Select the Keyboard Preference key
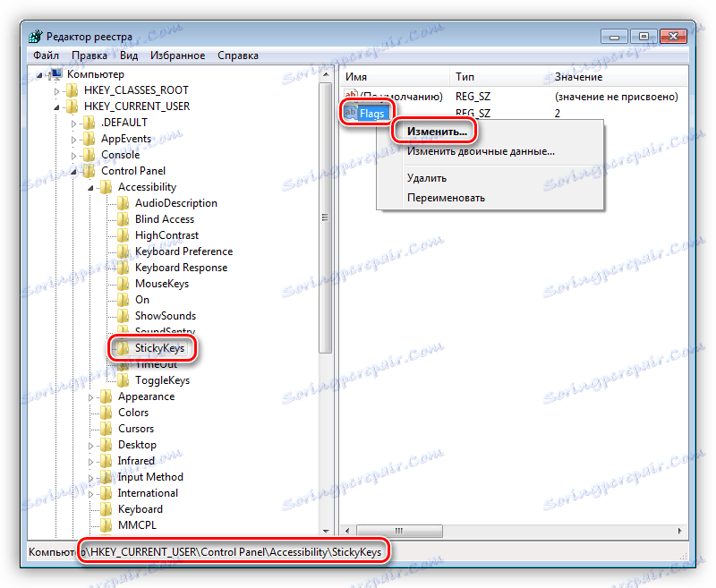The width and height of the screenshot is (716, 588). coord(183,251)
